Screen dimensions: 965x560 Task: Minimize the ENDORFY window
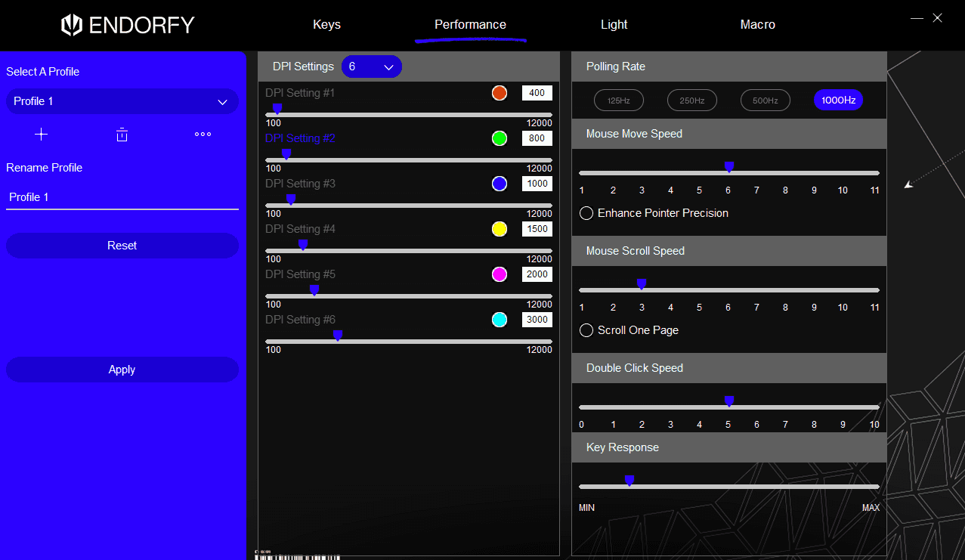click(x=917, y=18)
